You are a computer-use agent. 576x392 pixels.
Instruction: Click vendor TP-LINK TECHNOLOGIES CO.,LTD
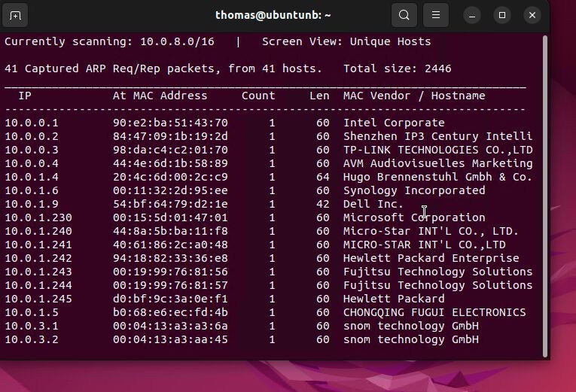[x=438, y=150]
